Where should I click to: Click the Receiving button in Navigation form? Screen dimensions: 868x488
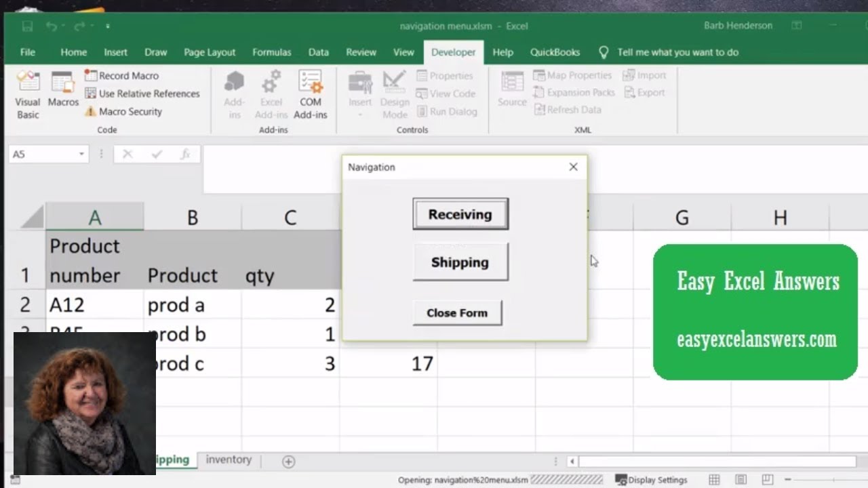(x=460, y=214)
